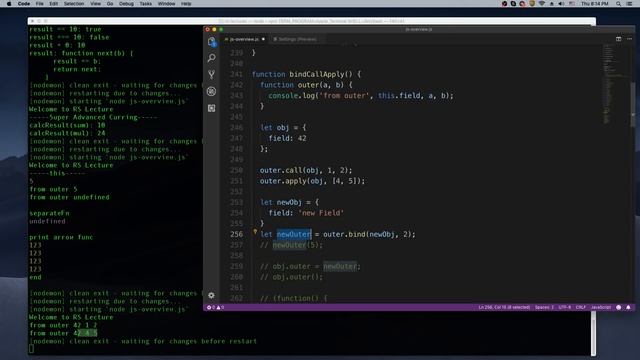The width and height of the screenshot is (640, 360).
Task: Click the '// obj.outer();' comment on line 260
Action: click(x=291, y=277)
